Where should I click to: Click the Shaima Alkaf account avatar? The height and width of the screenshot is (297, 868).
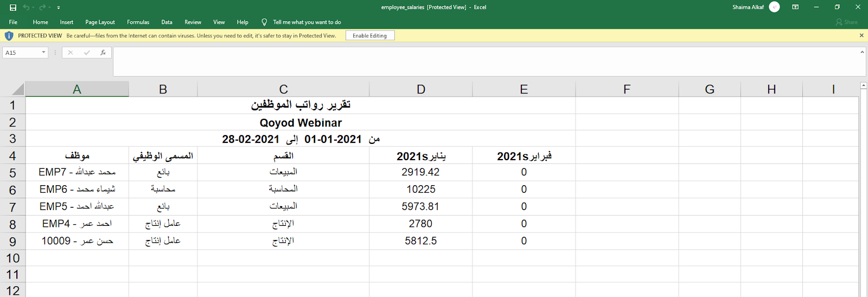pyautogui.click(x=774, y=7)
